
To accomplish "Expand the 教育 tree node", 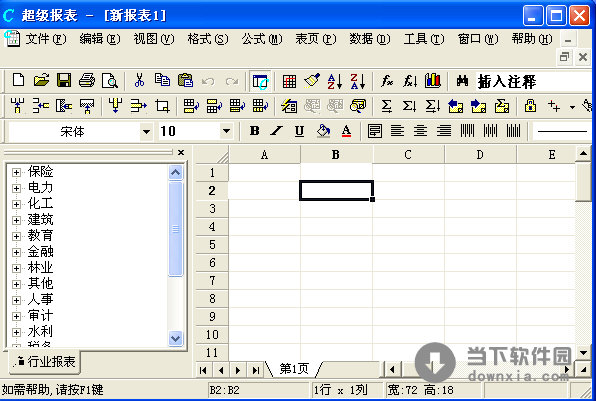I will point(16,236).
